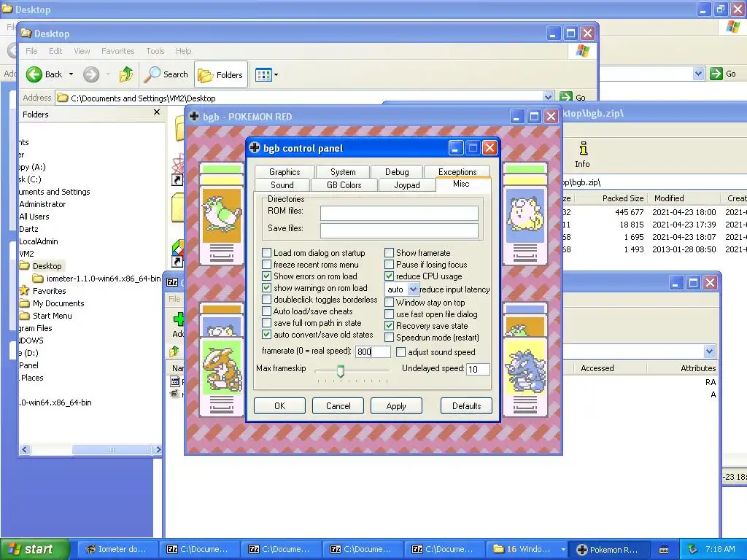Select Favorites in folder tree
747x560 pixels.
[49, 290]
